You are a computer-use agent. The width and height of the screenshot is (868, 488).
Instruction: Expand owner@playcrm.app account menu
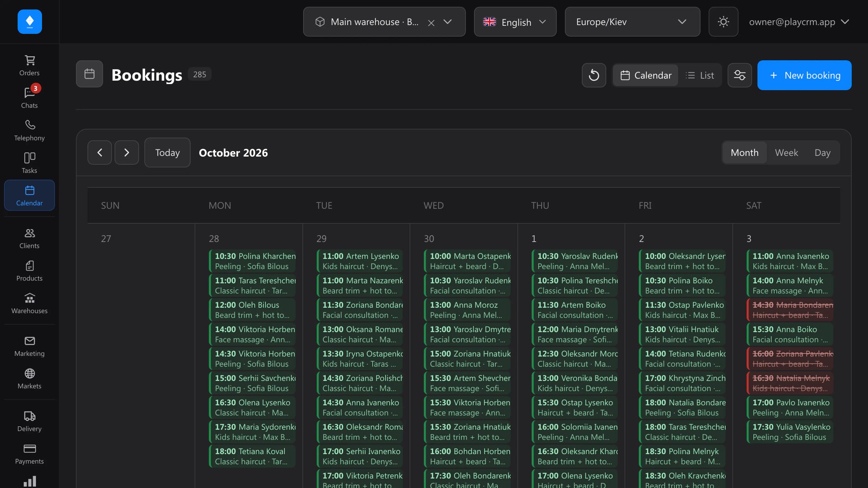799,22
